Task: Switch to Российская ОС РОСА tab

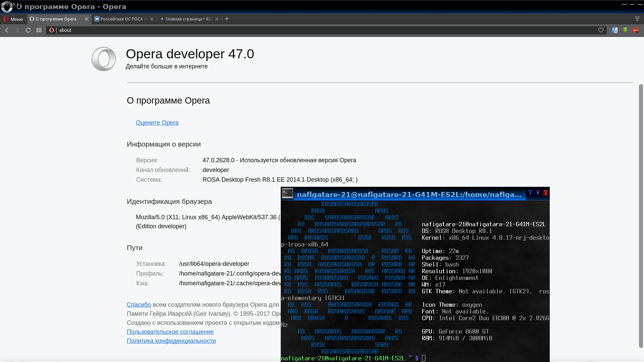Action: click(122, 19)
